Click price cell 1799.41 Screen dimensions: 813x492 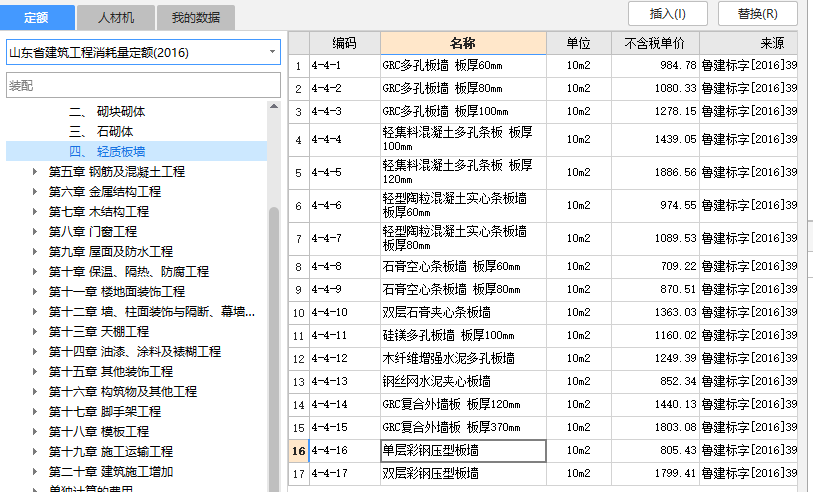click(x=655, y=473)
